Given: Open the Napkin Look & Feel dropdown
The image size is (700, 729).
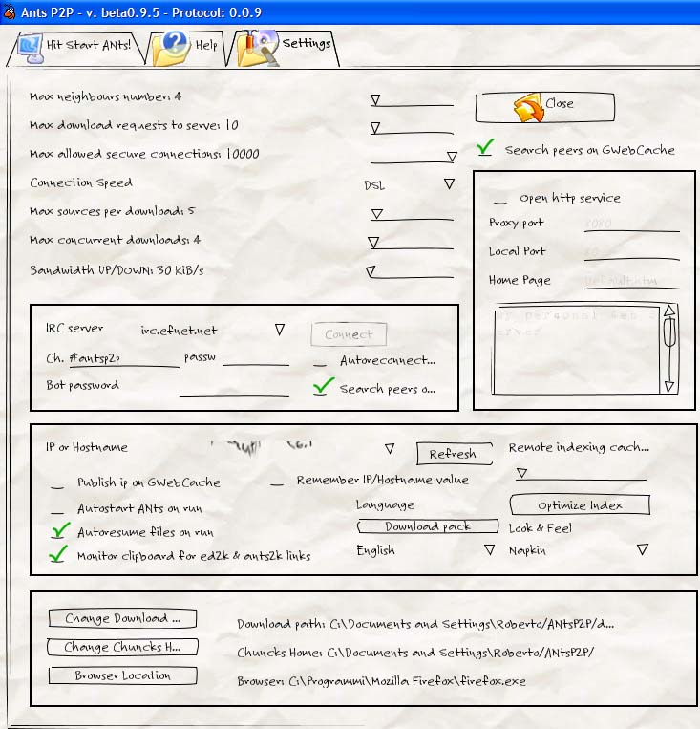Looking at the screenshot, I should pyautogui.click(x=642, y=550).
